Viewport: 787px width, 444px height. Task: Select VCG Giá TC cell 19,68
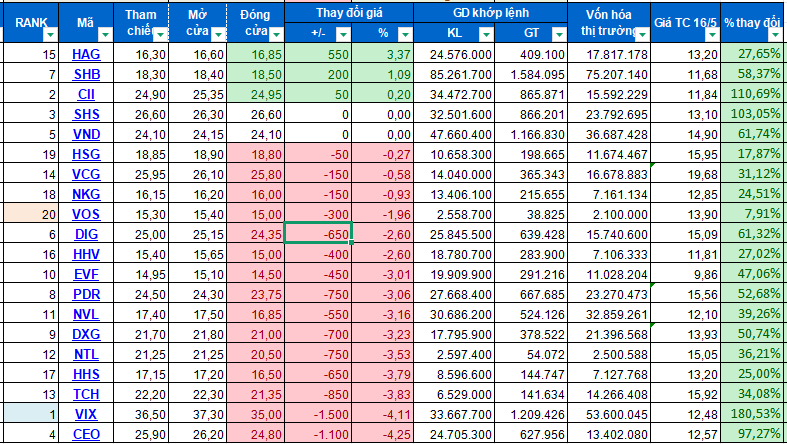pos(686,174)
